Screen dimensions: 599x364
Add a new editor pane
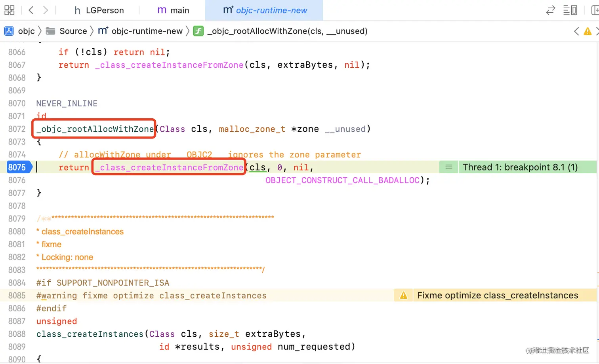[x=595, y=10]
